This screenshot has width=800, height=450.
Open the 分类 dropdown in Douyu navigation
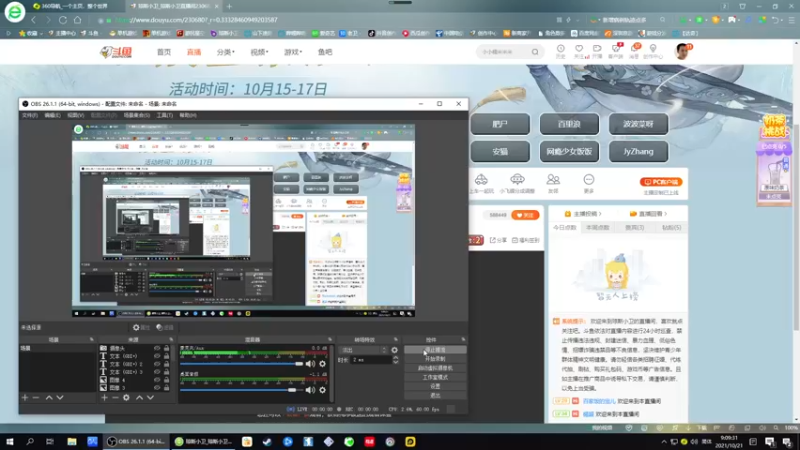tap(226, 52)
